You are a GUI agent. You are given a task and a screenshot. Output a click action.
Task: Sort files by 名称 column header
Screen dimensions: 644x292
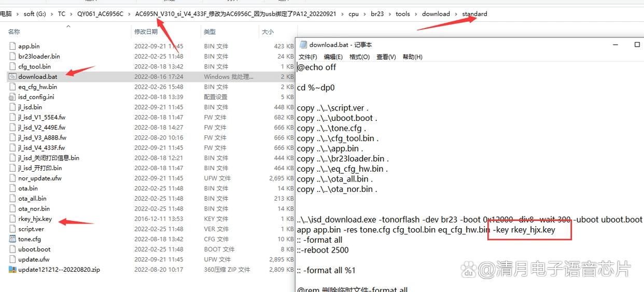pyautogui.click(x=14, y=32)
